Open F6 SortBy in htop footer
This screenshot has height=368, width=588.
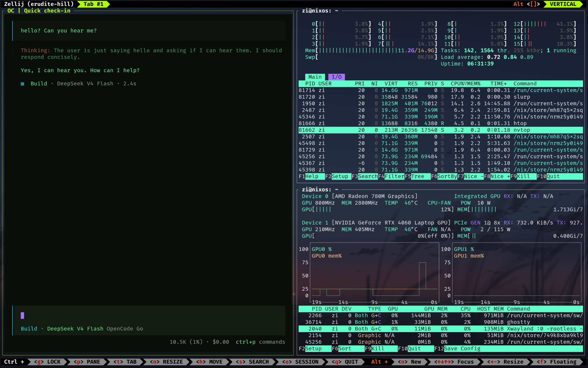click(444, 176)
